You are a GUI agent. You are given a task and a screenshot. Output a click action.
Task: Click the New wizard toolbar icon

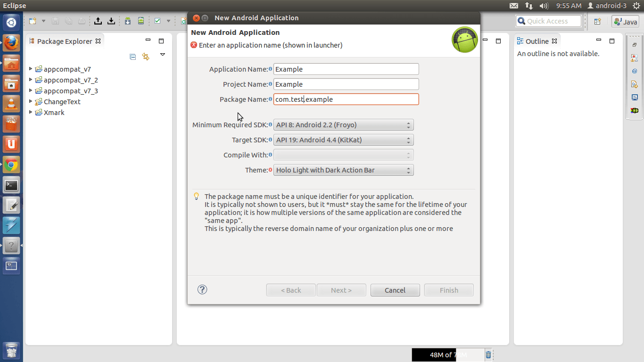33,21
